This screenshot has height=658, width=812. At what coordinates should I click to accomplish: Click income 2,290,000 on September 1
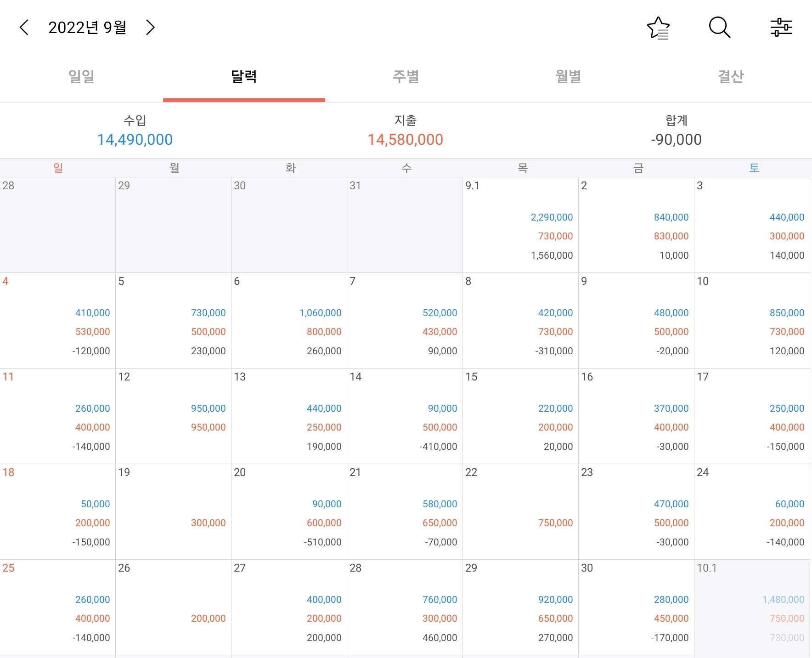pos(552,217)
